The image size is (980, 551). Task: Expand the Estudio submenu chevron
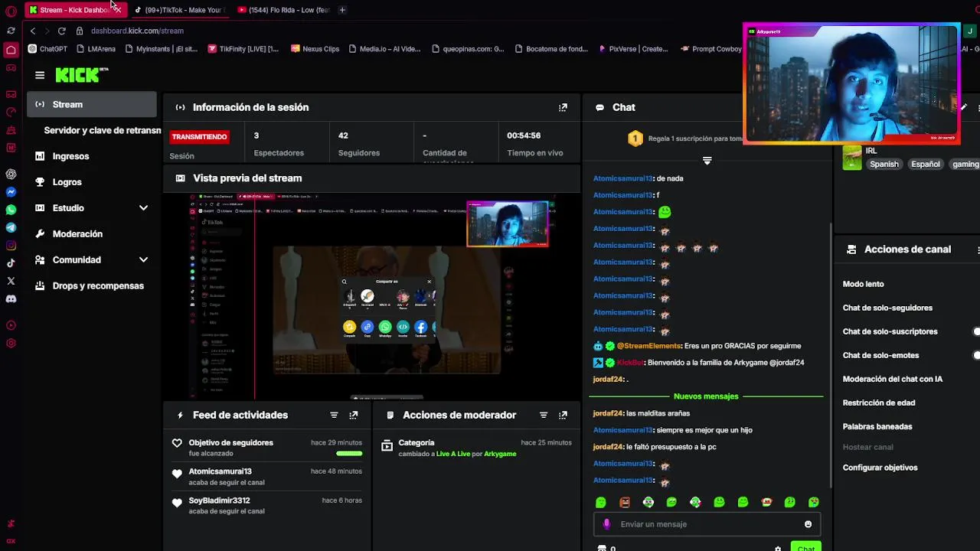(x=143, y=208)
